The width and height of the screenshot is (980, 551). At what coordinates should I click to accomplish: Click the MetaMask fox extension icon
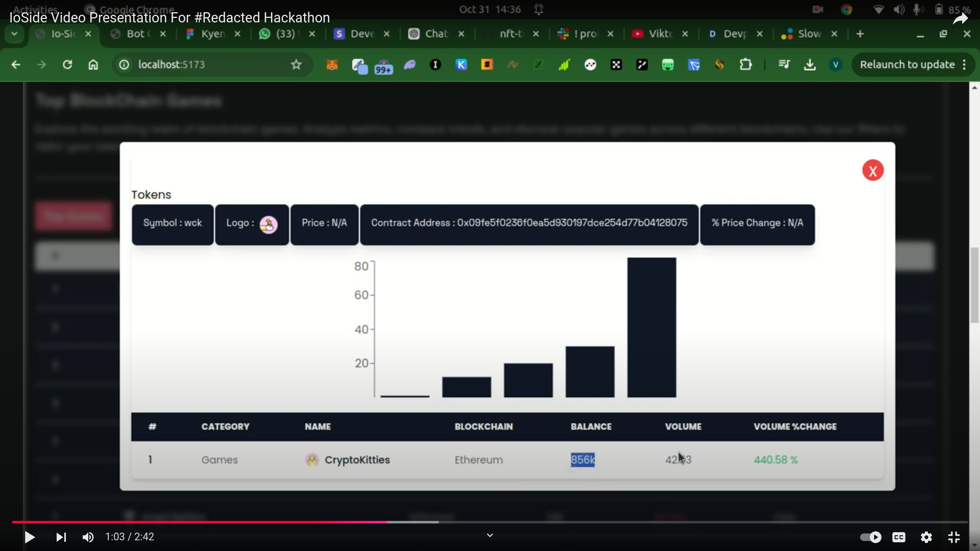(332, 65)
